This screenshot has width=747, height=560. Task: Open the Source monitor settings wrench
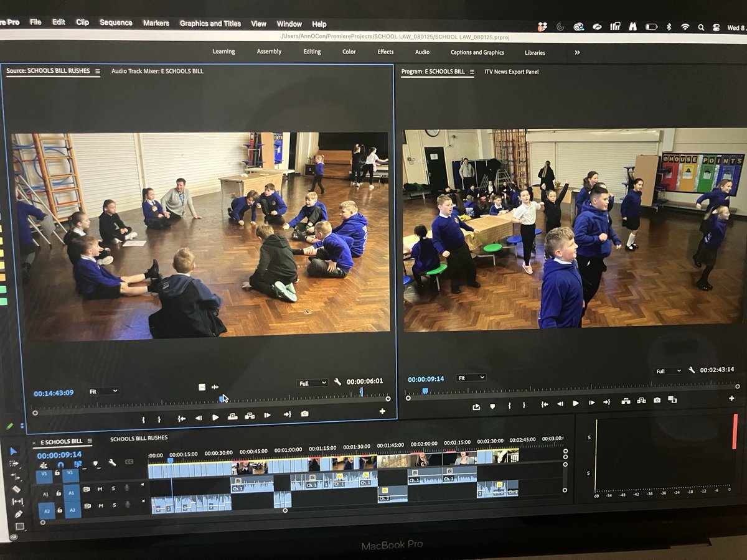click(337, 382)
